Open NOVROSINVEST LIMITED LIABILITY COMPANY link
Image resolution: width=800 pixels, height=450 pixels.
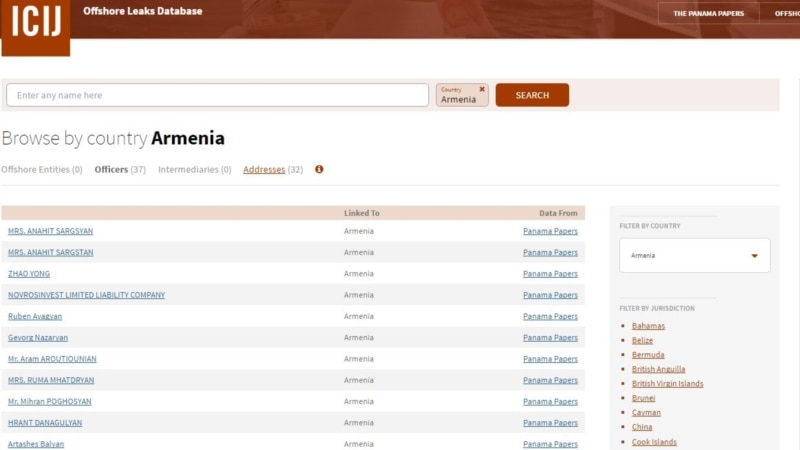click(x=86, y=295)
